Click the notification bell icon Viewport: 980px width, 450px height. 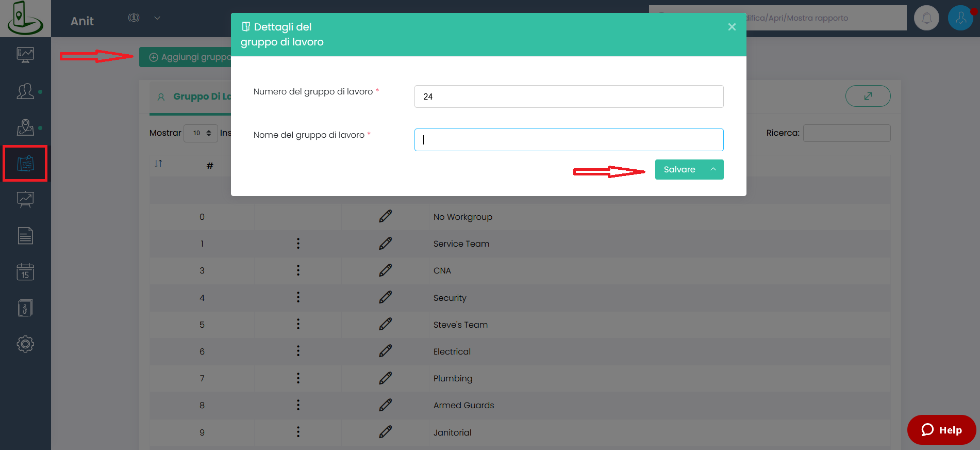926,18
